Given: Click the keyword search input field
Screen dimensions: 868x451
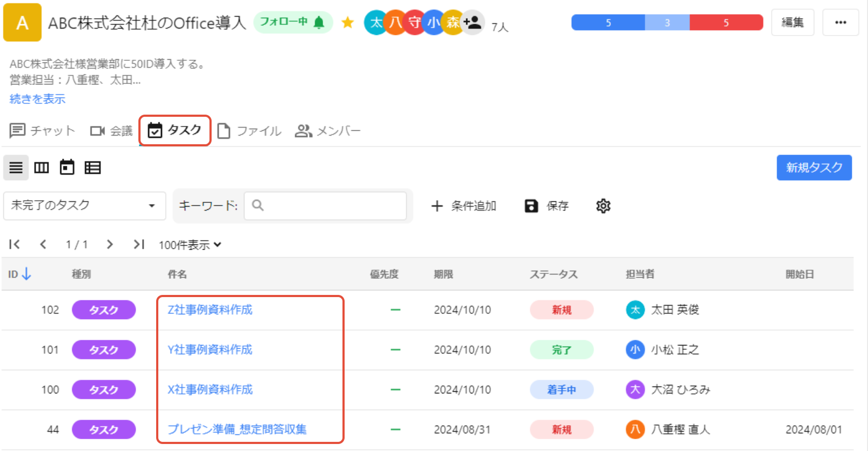Looking at the screenshot, I should (x=325, y=206).
